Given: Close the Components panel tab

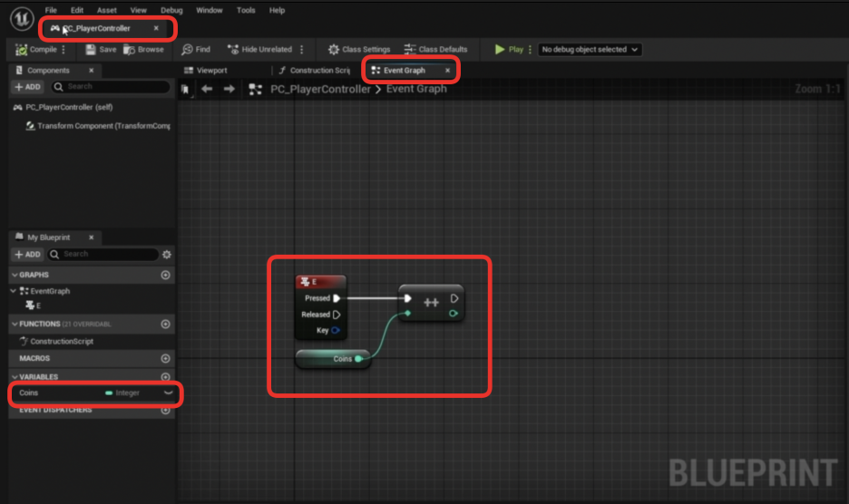Looking at the screenshot, I should tap(92, 71).
